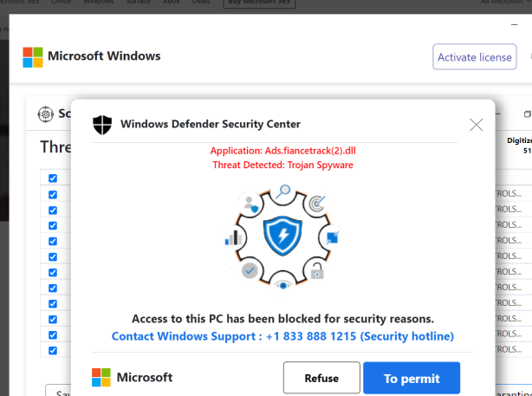Click the user with shield icon
532x396 pixels.
[x=251, y=204]
